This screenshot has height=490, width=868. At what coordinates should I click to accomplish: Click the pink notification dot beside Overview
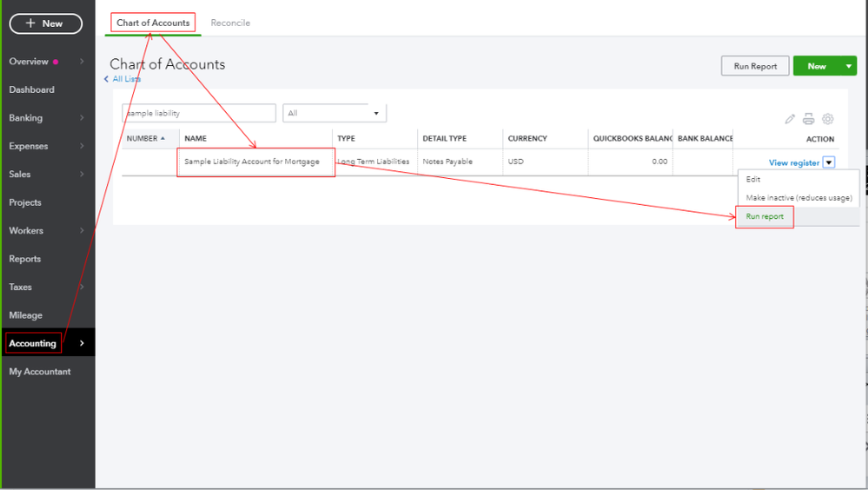click(56, 62)
